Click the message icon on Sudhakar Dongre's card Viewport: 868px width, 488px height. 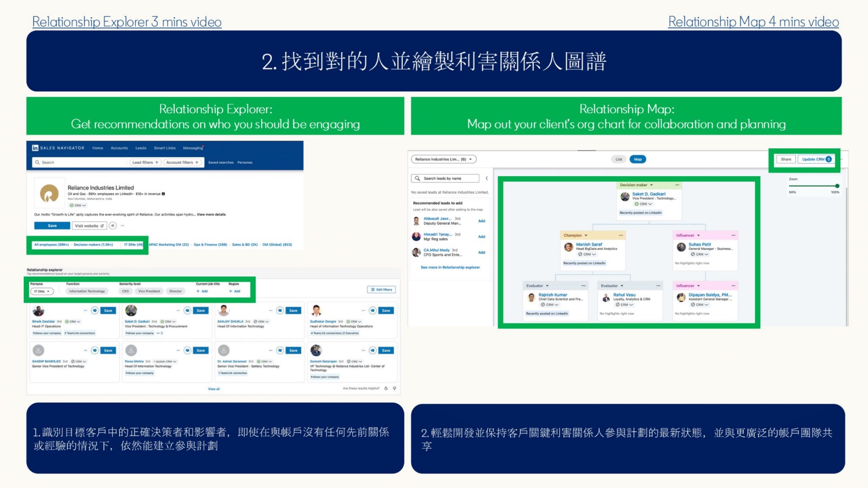[372, 311]
